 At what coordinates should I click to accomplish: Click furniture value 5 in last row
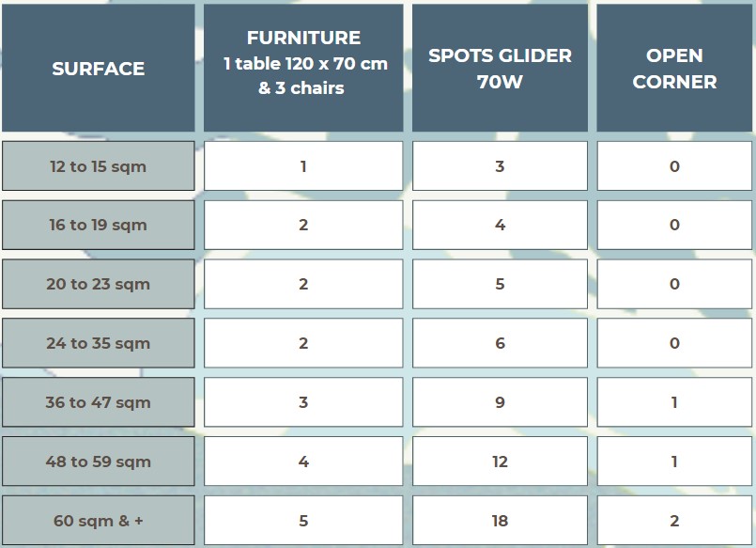(303, 521)
